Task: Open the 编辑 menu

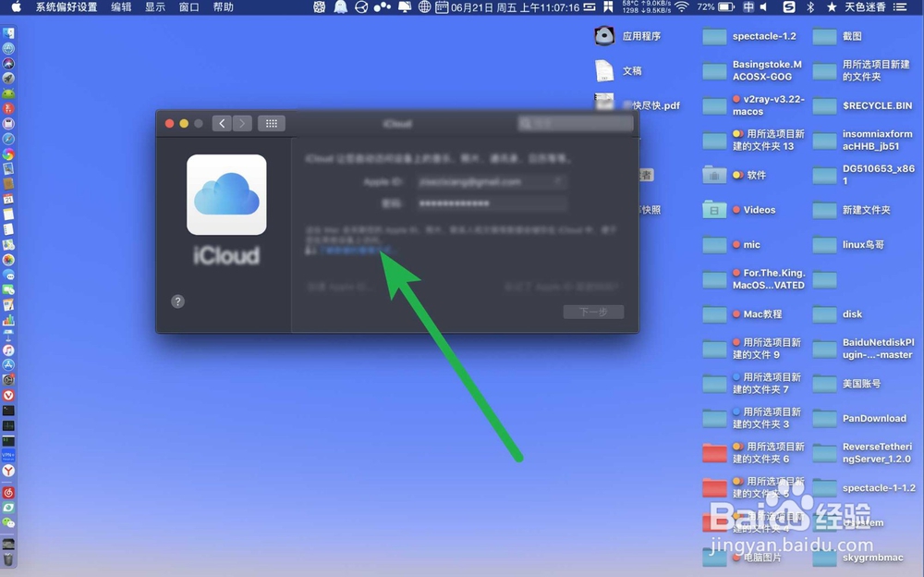Action: tap(121, 7)
